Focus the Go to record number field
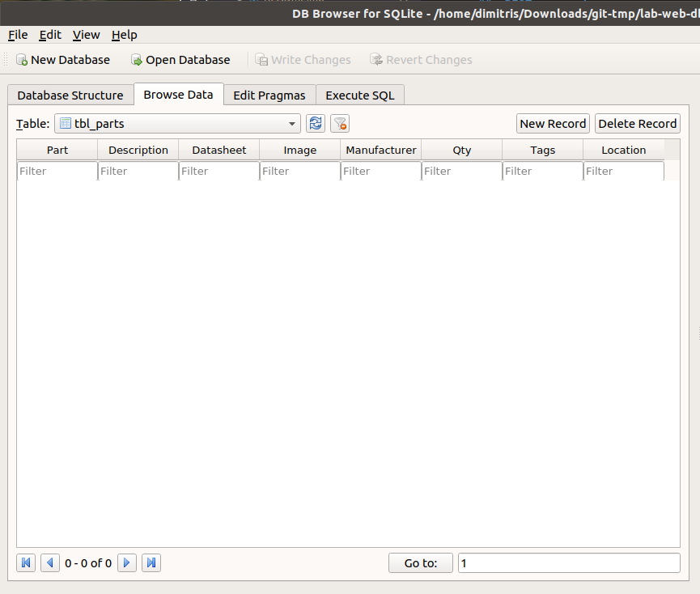The width and height of the screenshot is (700, 594). coord(569,563)
